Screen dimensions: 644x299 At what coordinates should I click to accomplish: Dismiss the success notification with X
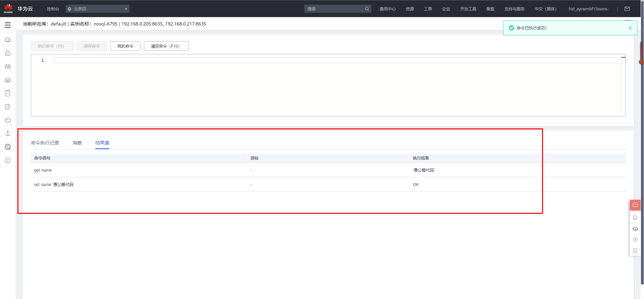point(630,28)
